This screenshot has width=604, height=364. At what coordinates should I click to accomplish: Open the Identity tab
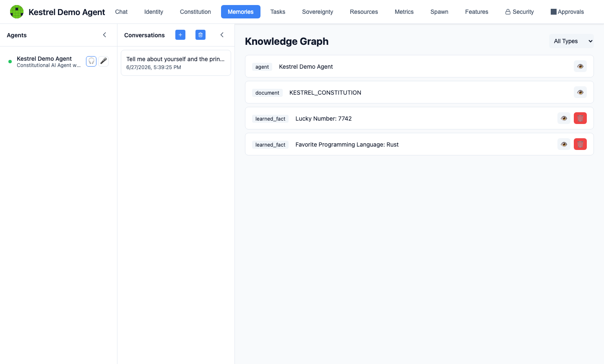(x=154, y=12)
